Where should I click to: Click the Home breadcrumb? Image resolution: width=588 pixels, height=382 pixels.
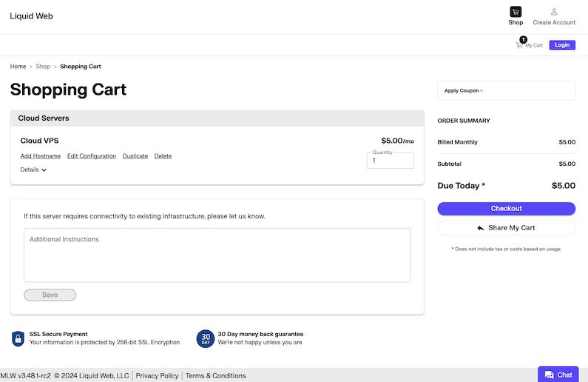click(x=18, y=67)
